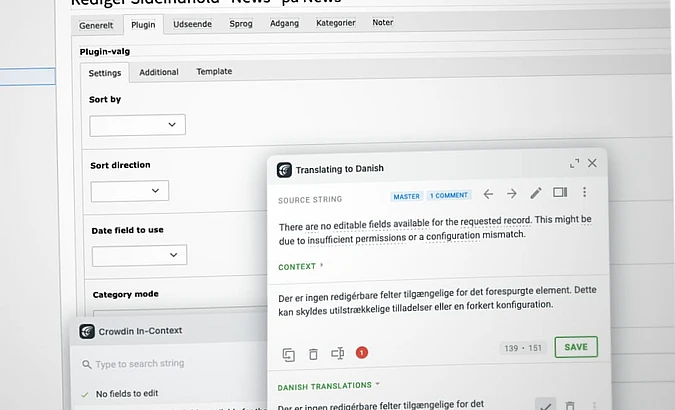Open the Additional plugin tab
This screenshot has height=410, width=675.
click(159, 72)
